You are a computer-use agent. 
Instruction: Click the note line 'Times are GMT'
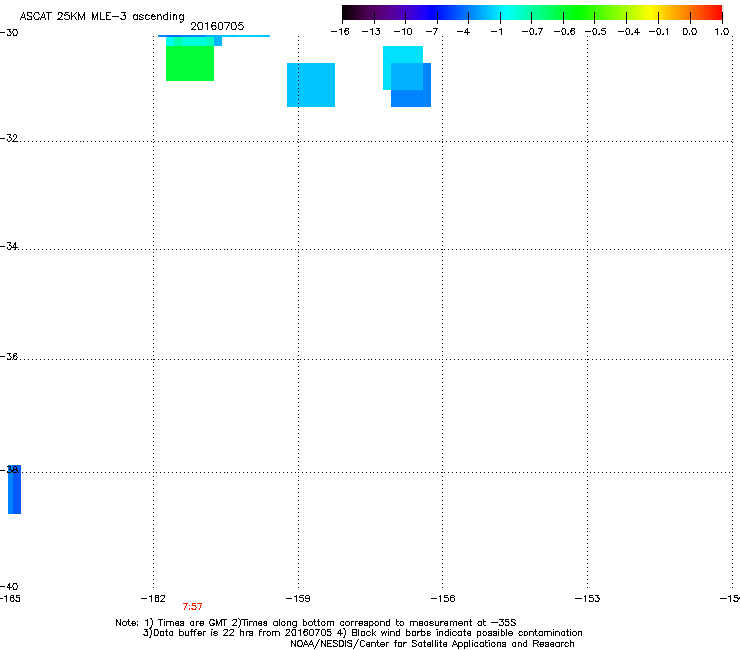click(x=193, y=623)
